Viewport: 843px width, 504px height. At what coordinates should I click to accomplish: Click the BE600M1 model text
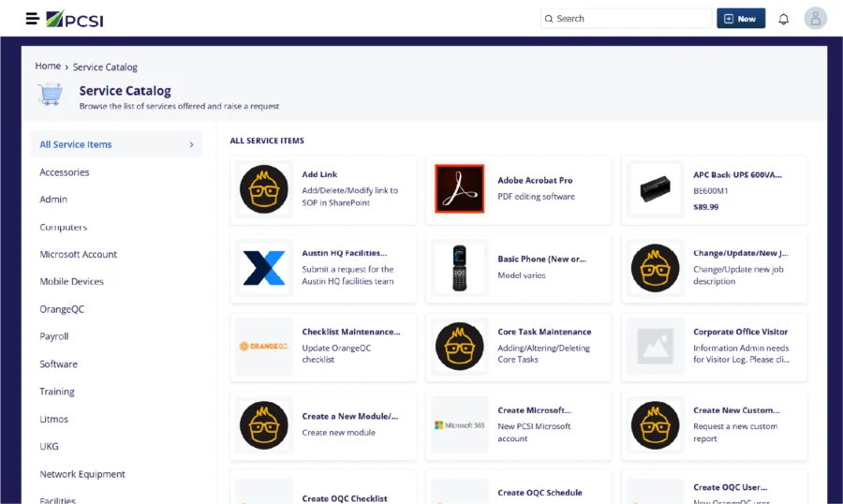coord(710,191)
